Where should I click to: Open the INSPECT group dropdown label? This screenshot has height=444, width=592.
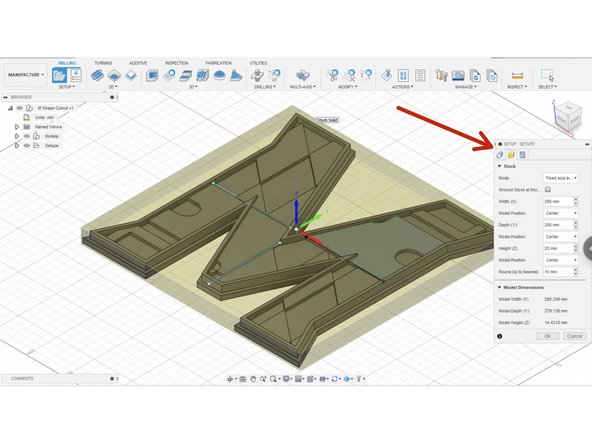coord(517,87)
